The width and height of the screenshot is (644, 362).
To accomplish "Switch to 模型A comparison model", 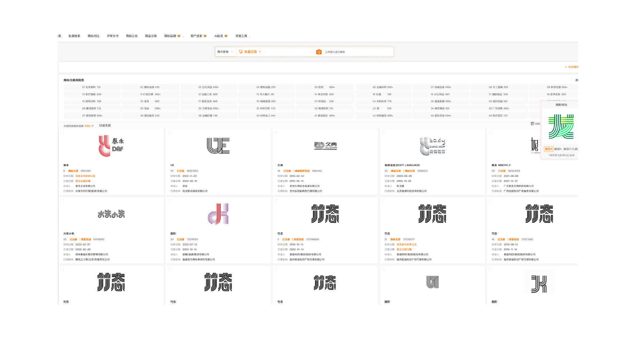I will click(x=548, y=149).
